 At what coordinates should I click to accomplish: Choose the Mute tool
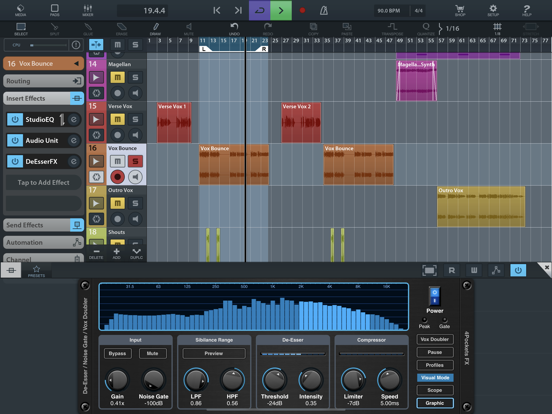189,29
